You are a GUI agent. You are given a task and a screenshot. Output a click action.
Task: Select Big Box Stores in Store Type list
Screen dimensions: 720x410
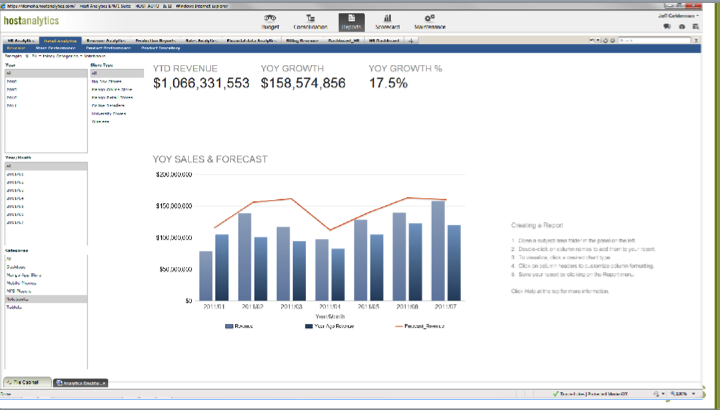107,81
